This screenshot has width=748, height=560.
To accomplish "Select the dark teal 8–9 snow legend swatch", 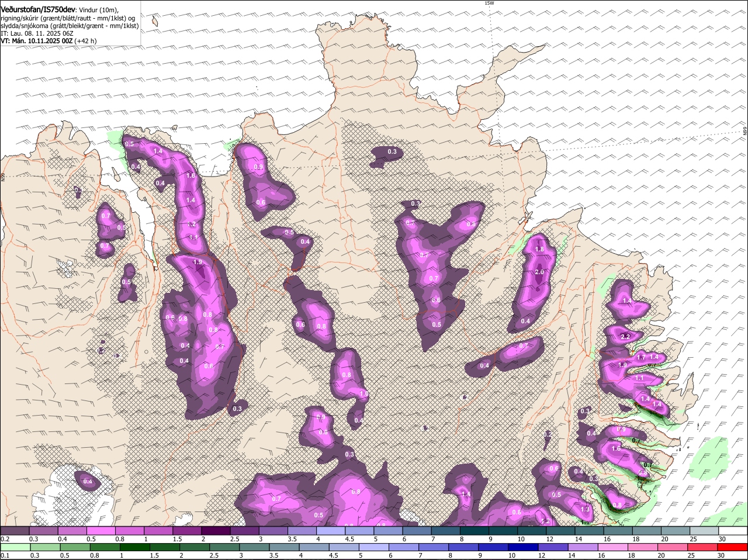I will tap(475, 531).
